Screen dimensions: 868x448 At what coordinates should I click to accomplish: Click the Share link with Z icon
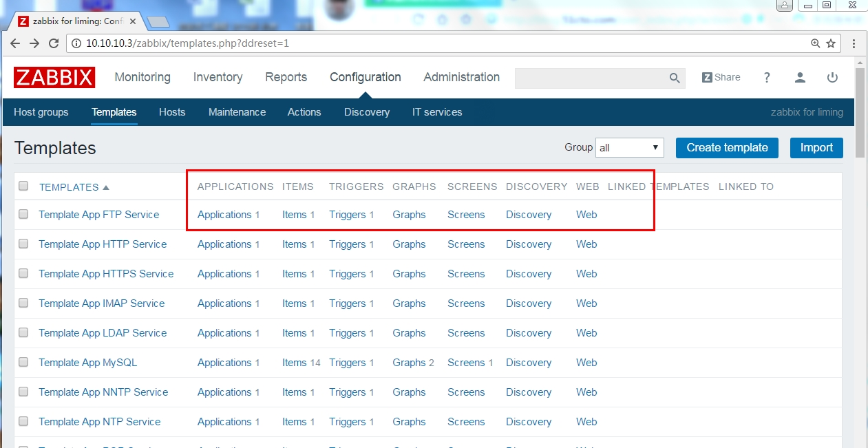point(721,77)
